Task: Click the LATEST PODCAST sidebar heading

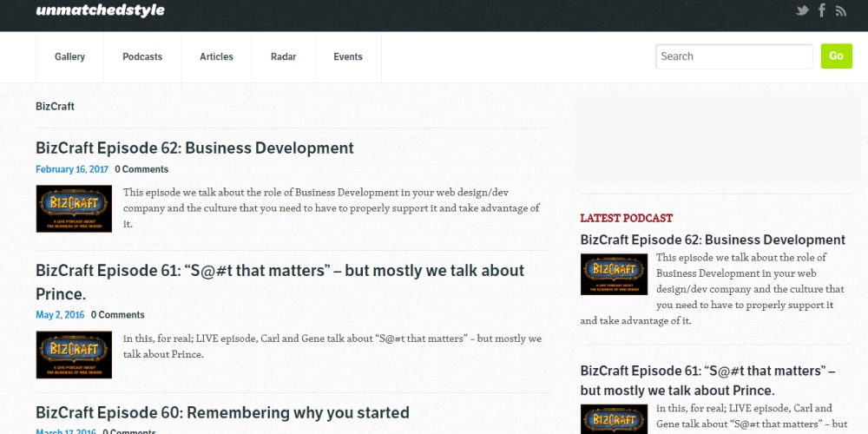Action: (627, 218)
